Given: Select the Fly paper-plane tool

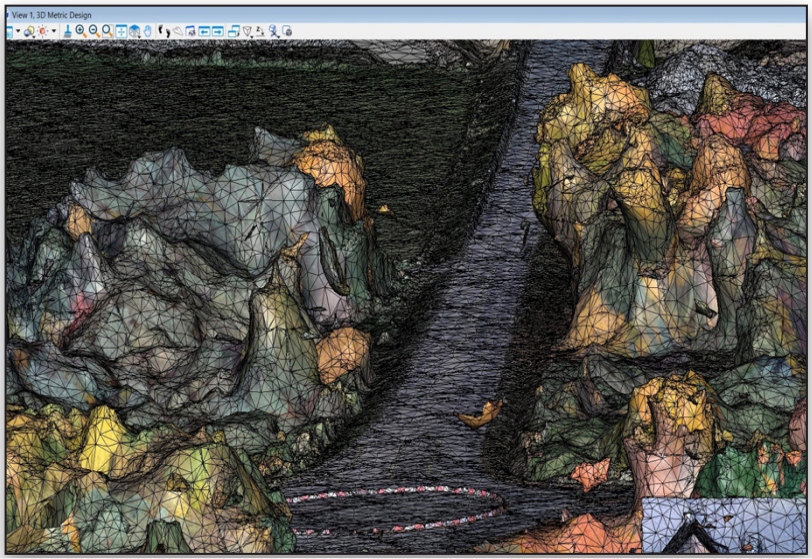Looking at the screenshot, I should (177, 32).
